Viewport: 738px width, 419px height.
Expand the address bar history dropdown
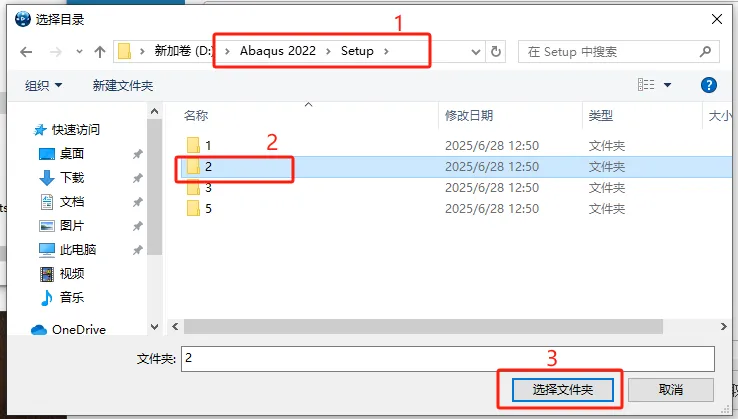point(476,52)
